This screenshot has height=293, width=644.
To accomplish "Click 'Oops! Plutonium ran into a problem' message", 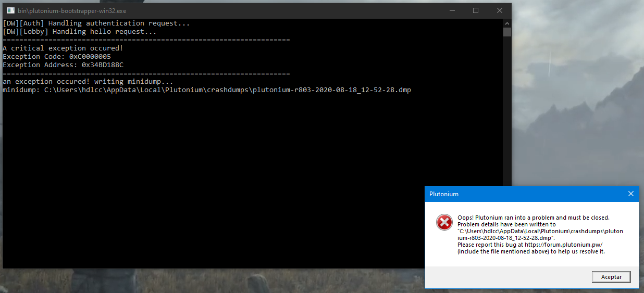I will coord(534,218).
